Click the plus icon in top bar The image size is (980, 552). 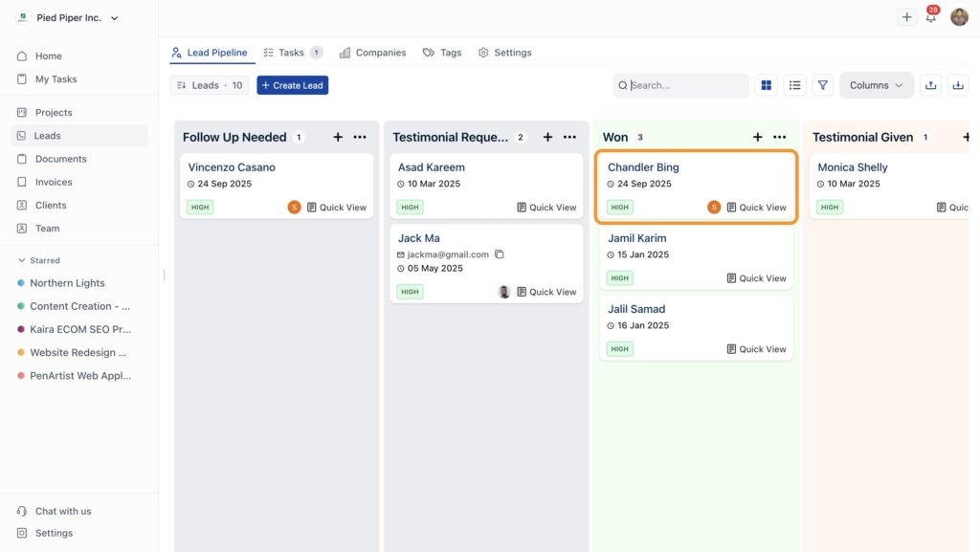[906, 17]
